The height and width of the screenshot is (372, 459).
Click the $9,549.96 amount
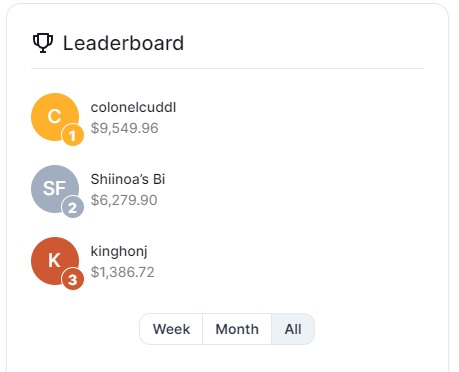coord(125,128)
